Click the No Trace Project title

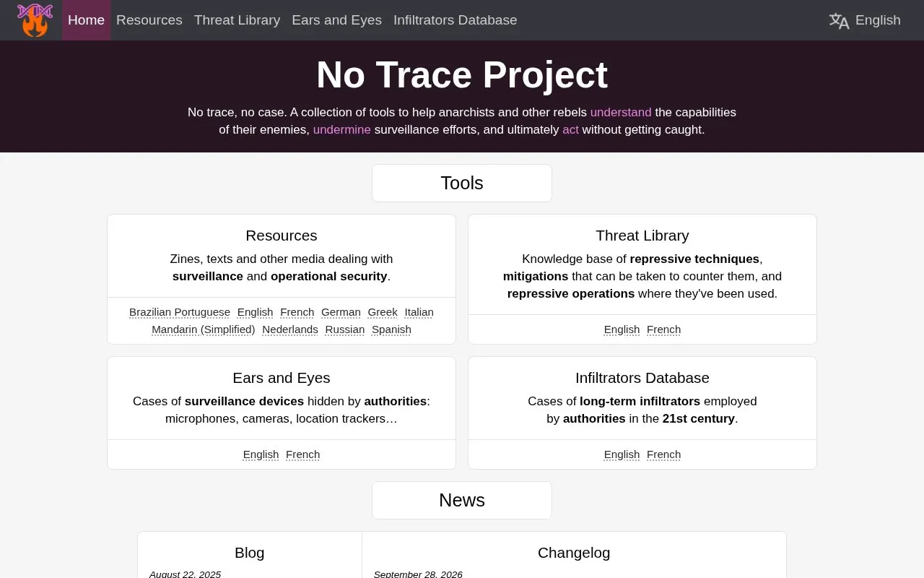coord(462,74)
